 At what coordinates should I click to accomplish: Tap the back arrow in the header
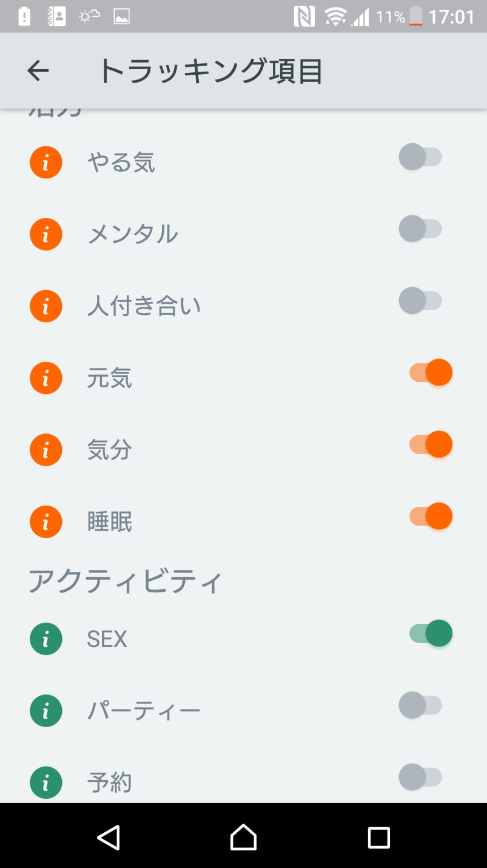pyautogui.click(x=38, y=71)
